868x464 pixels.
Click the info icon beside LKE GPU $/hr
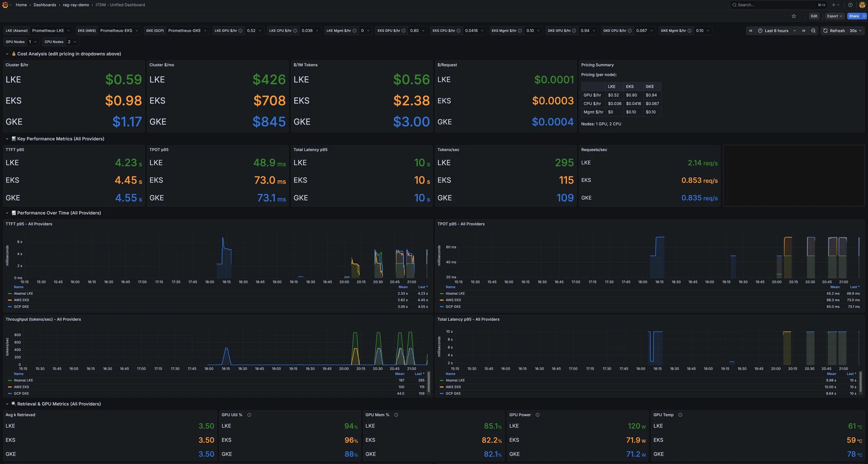240,31
